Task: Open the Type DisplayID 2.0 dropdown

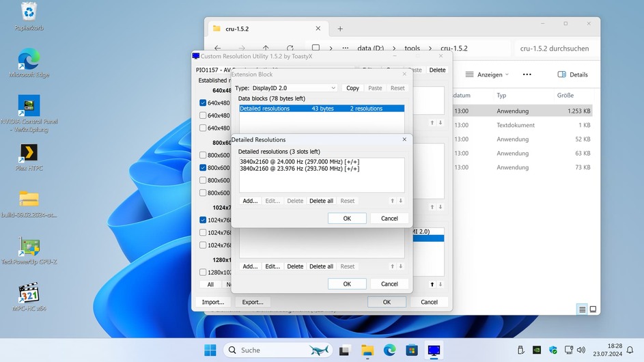Action: tap(295, 88)
